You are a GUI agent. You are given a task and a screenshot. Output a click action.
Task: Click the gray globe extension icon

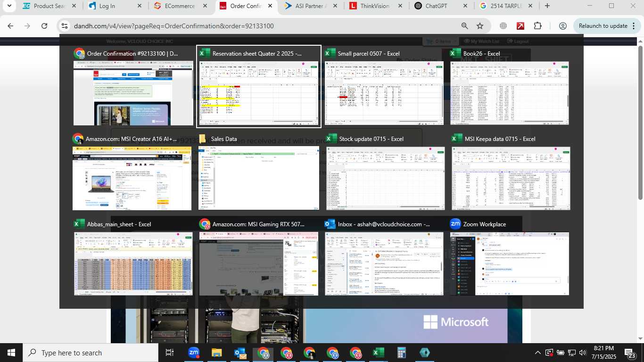click(503, 26)
